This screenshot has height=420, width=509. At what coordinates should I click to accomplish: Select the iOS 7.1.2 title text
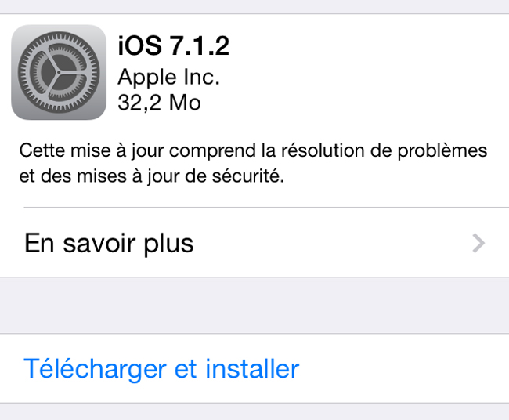click(174, 45)
